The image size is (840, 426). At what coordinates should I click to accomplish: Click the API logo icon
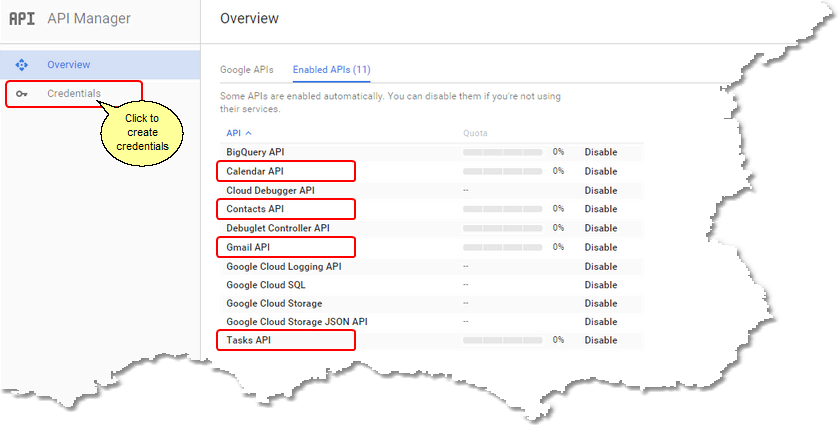pos(22,19)
